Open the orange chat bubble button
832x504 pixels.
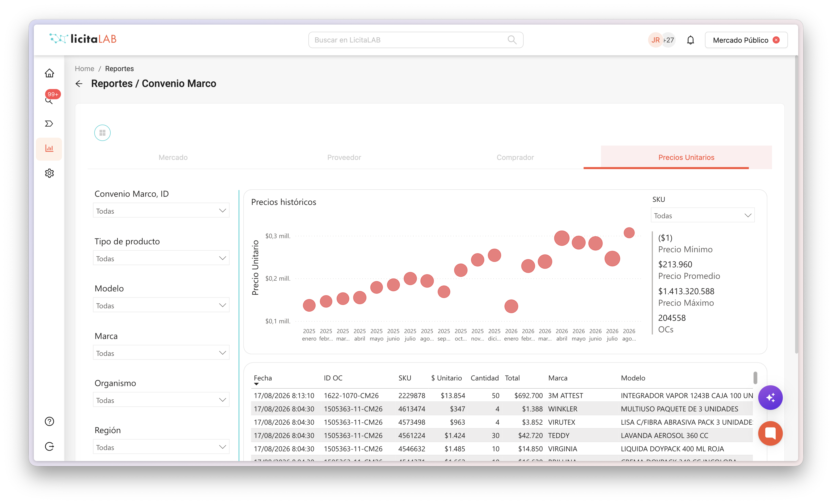click(770, 433)
